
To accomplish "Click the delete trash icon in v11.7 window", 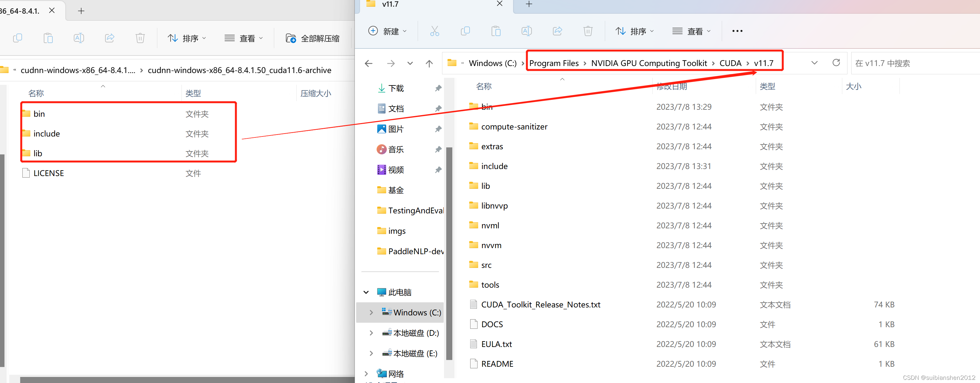I will click(x=587, y=31).
